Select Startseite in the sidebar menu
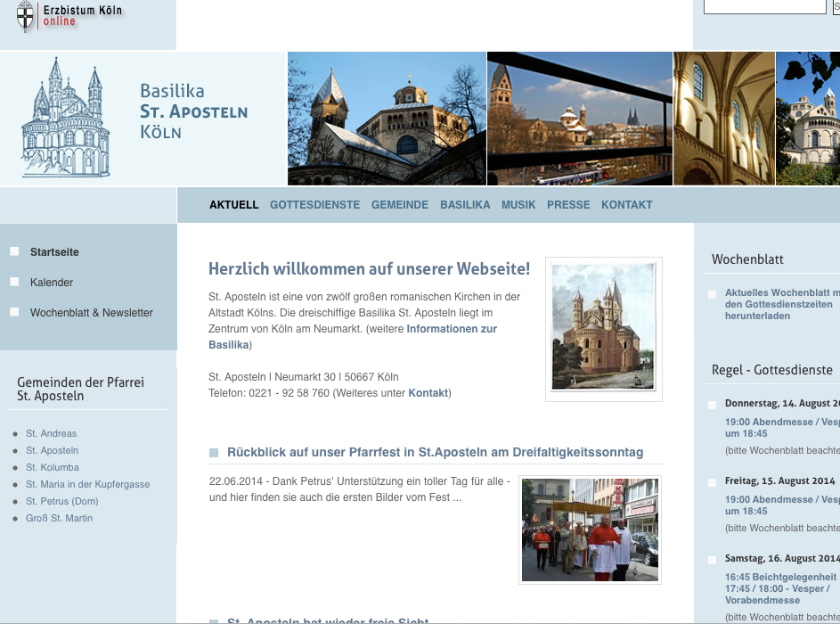 coord(54,252)
